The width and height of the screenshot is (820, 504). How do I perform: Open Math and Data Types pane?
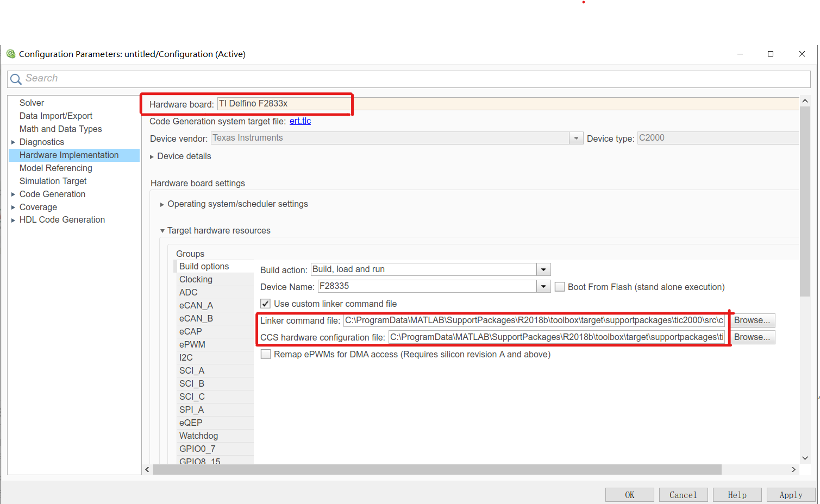[x=61, y=129]
